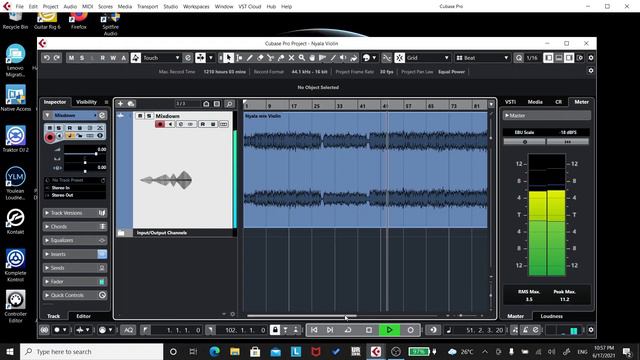The width and height of the screenshot is (640, 360).
Task: Select the Zoom magnifier tool
Action: point(302,58)
